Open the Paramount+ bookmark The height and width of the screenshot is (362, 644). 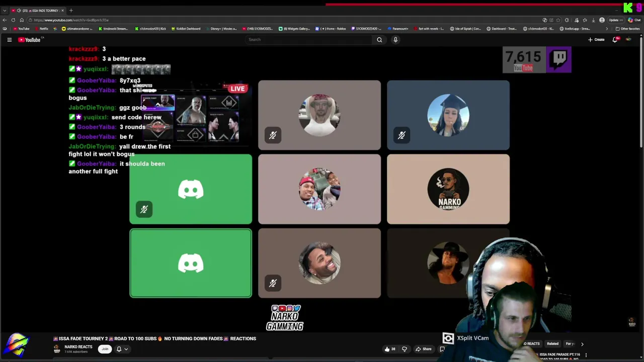pos(398,29)
